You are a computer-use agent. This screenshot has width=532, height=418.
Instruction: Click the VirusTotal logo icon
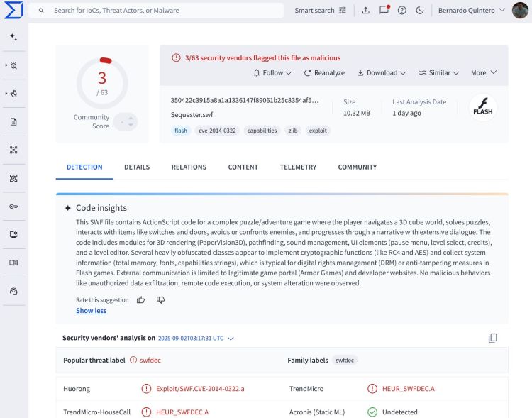(x=13, y=10)
